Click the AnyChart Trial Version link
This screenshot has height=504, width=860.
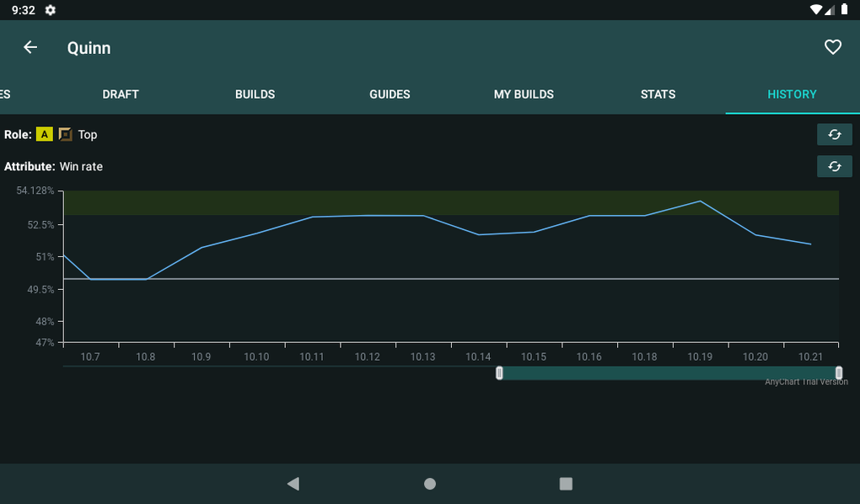[x=804, y=381]
